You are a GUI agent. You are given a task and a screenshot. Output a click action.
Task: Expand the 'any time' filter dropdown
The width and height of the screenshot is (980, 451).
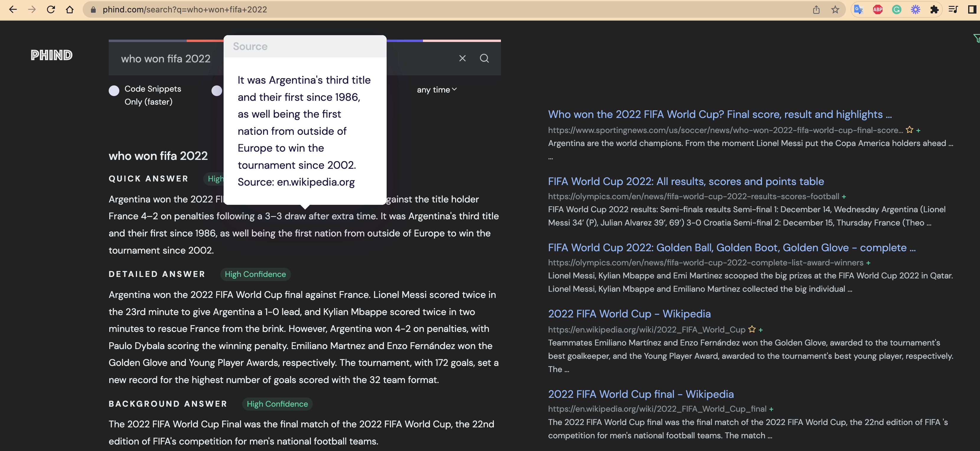pos(437,90)
